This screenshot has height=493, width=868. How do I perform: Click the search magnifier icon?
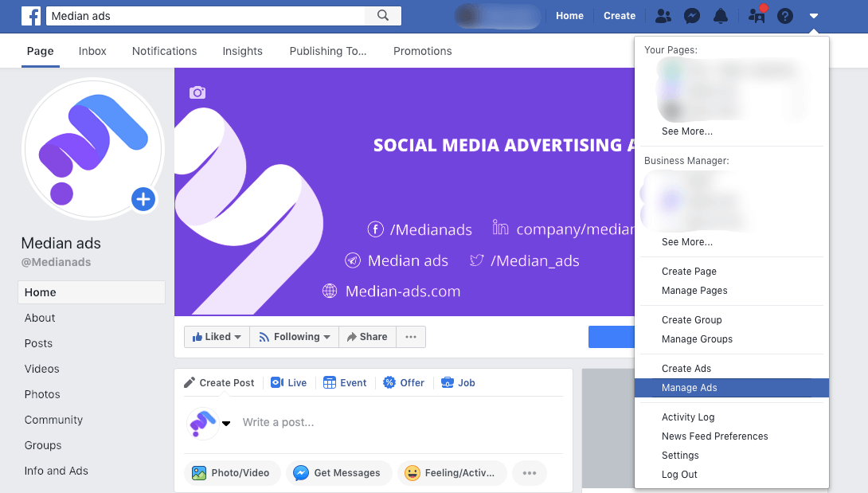click(x=383, y=15)
